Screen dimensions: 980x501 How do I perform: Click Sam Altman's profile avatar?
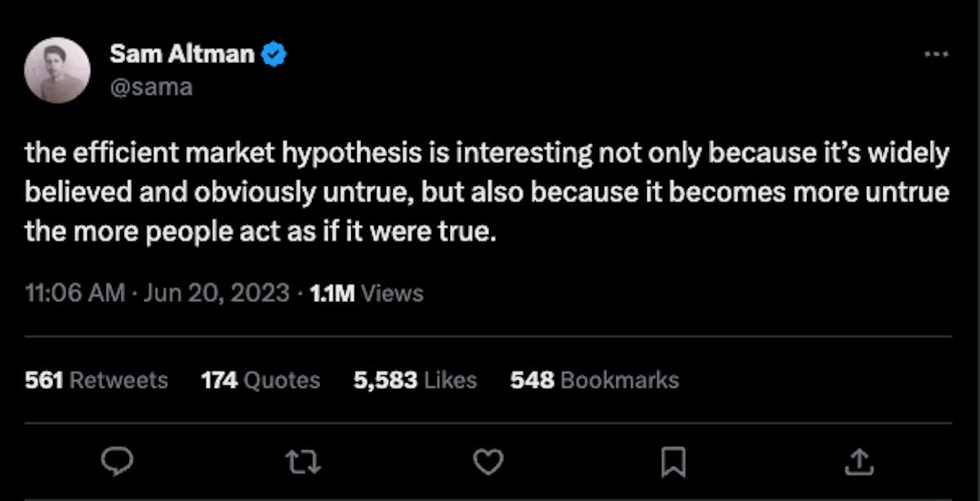(x=57, y=69)
